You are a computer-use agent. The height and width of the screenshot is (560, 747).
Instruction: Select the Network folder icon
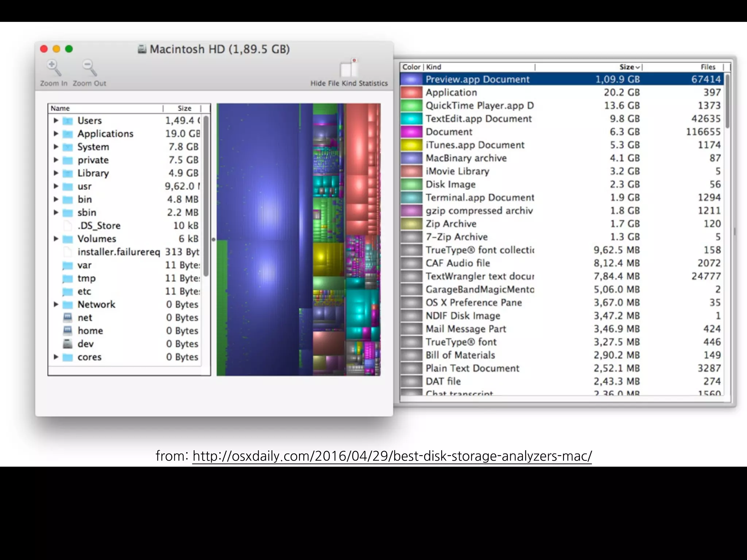(x=67, y=304)
